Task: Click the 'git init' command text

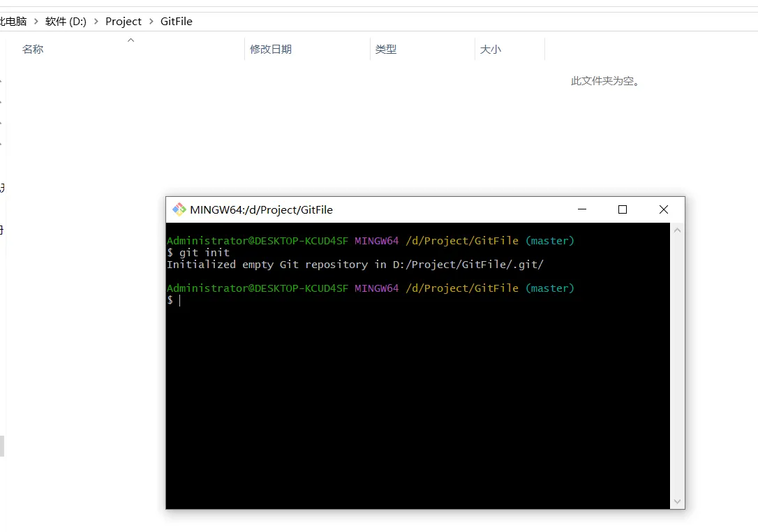Action: pyautogui.click(x=205, y=253)
